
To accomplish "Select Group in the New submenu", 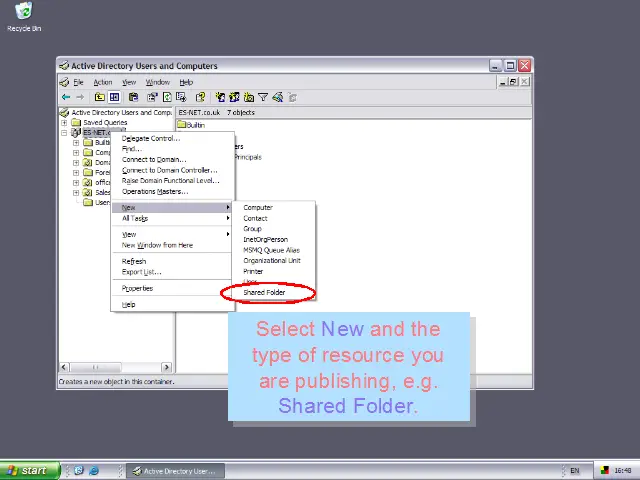I will point(273,229).
